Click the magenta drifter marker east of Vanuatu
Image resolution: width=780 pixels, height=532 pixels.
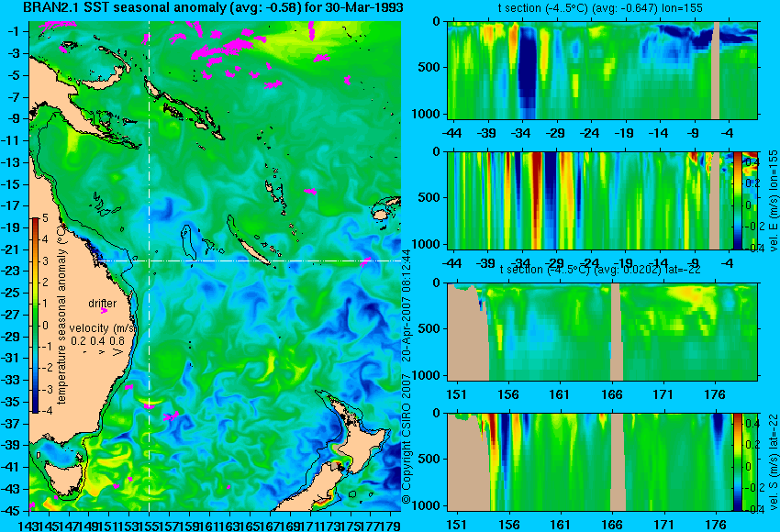tap(310, 191)
